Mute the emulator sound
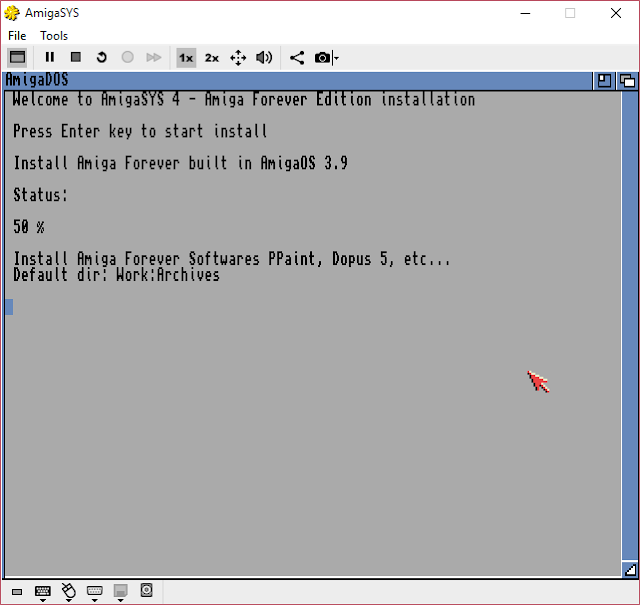This screenshot has width=640, height=605. [x=264, y=58]
